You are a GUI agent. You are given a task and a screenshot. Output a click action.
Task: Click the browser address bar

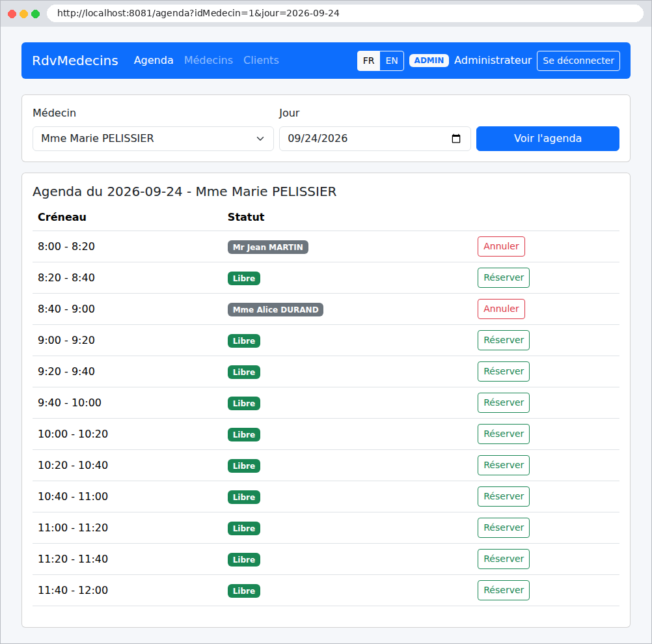click(x=345, y=13)
